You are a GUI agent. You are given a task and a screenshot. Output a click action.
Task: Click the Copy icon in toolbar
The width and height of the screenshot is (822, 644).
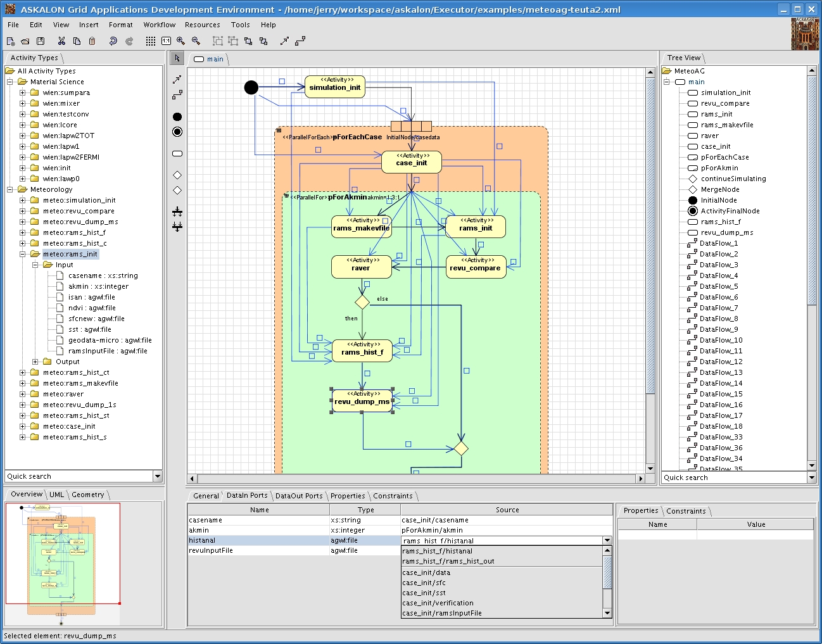[77, 41]
